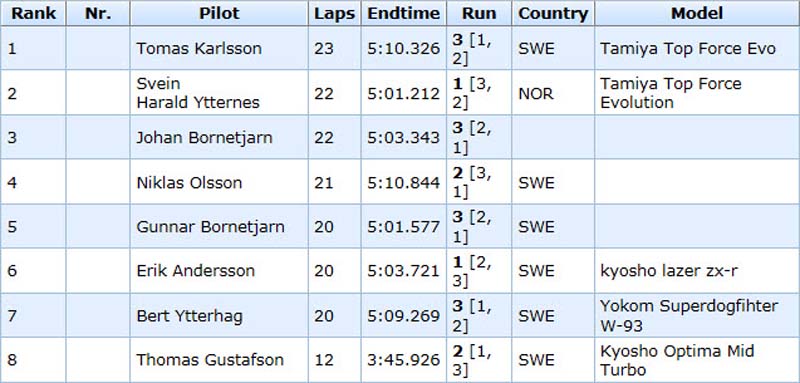Click the endtime 5:10.326 cell
This screenshot has height=383, width=800.
tap(404, 48)
